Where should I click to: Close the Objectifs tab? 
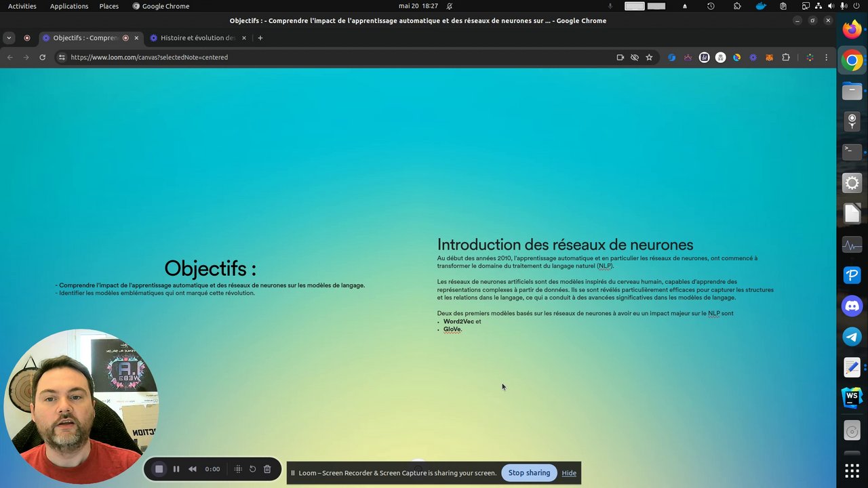coord(136,38)
